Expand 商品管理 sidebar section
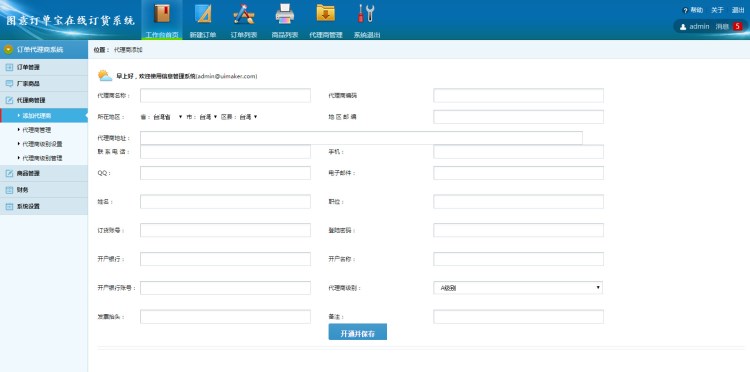Viewport: 750px width, 372px height. pos(44,174)
